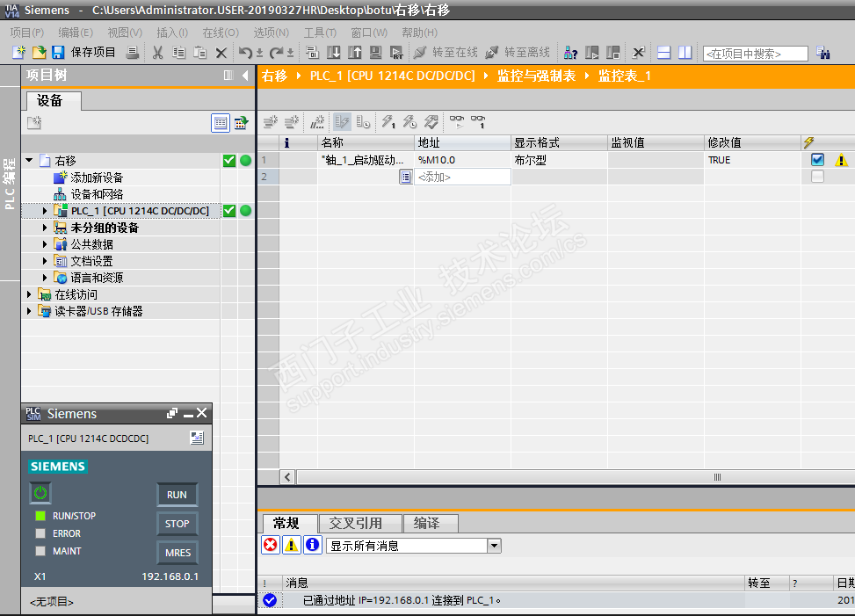
Task: Uncheck the modify checkbox for %M10.0 row
Action: [x=817, y=160]
